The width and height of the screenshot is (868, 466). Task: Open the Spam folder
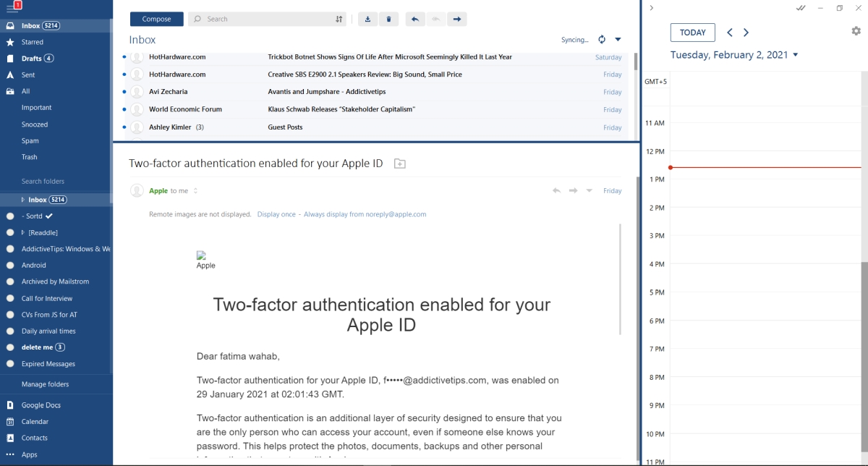(x=30, y=141)
